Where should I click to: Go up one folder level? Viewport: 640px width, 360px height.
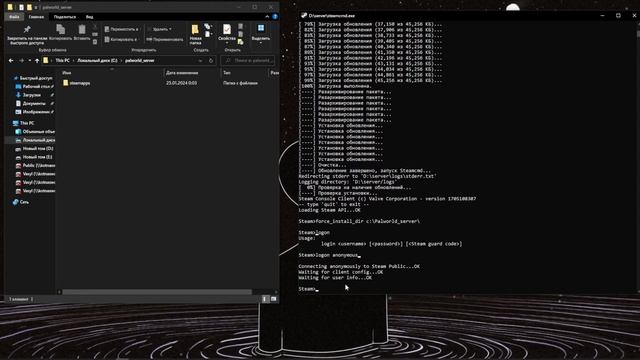coord(37,60)
